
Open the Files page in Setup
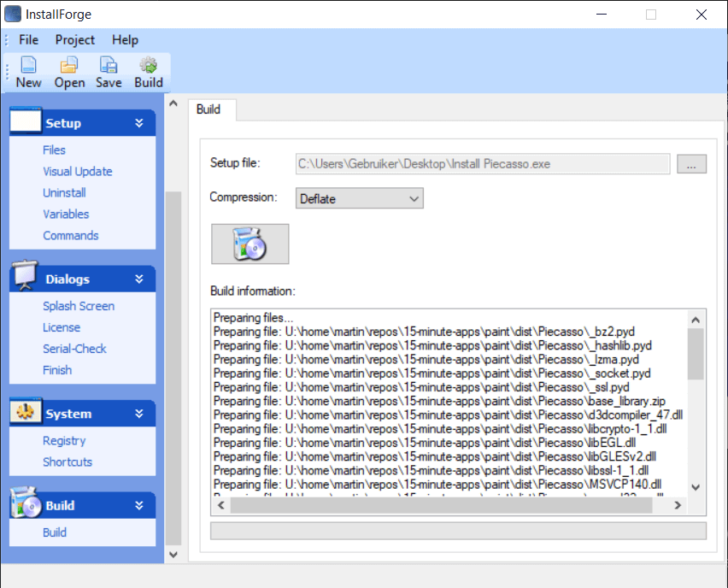point(54,150)
